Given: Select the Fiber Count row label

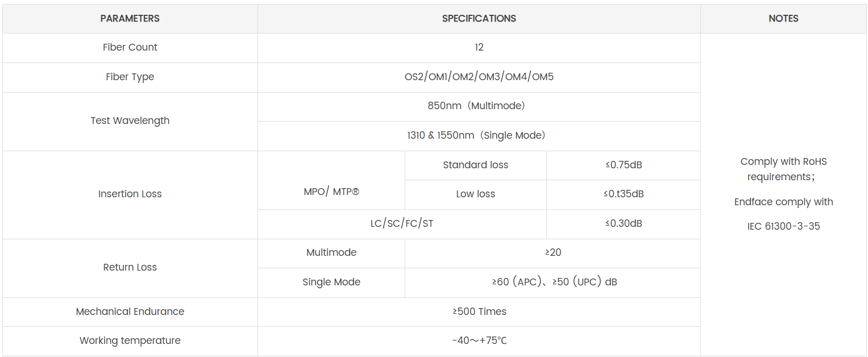Looking at the screenshot, I should 130,48.
